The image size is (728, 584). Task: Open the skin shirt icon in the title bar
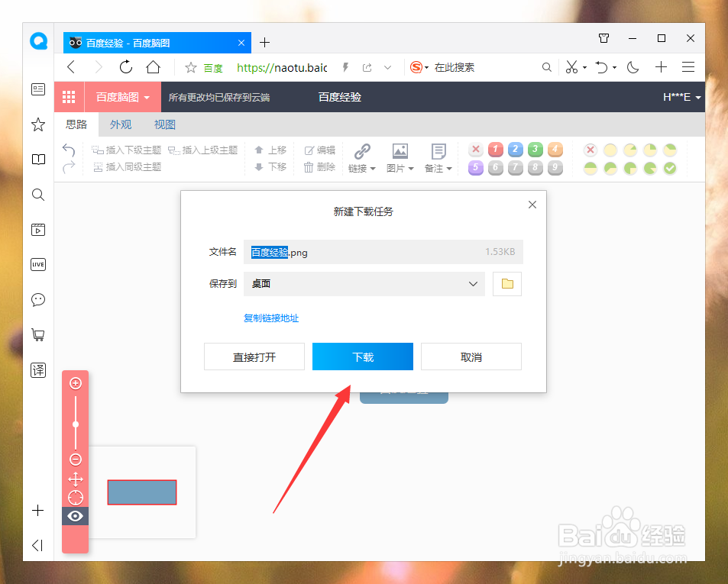(603, 38)
